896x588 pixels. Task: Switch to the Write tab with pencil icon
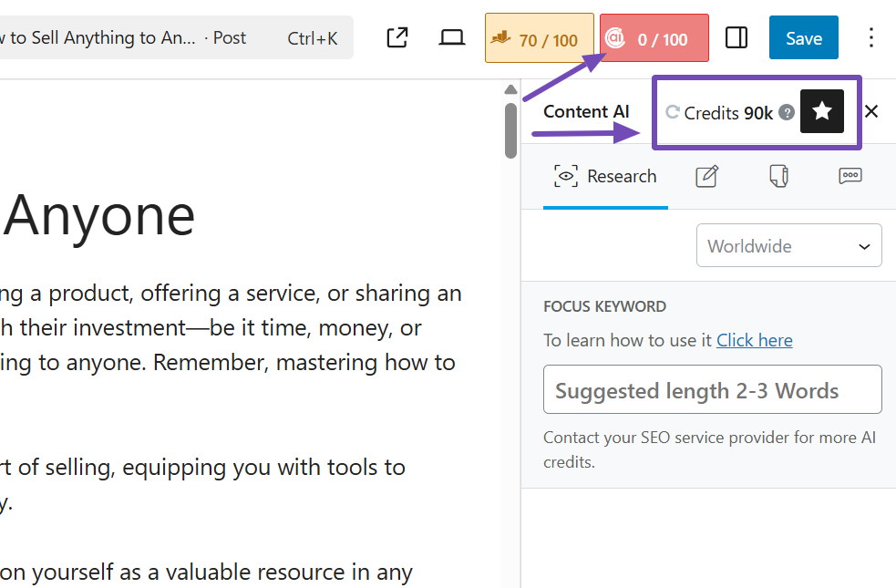point(707,177)
